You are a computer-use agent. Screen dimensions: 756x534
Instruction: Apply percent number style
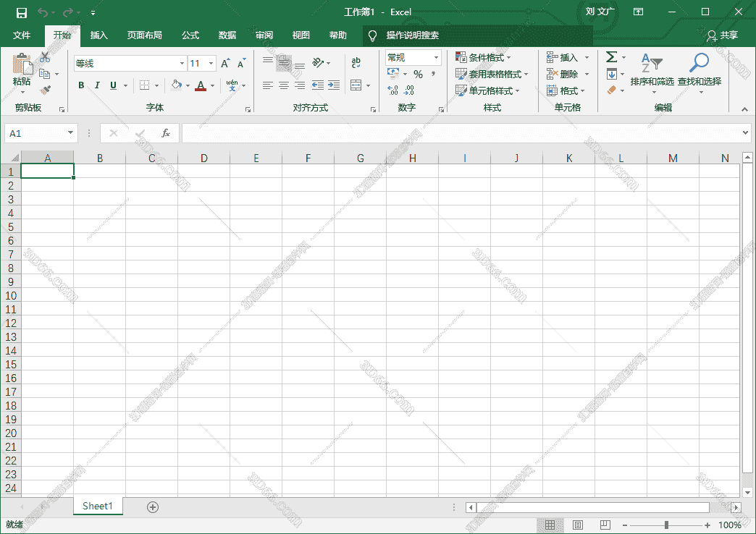(418, 72)
